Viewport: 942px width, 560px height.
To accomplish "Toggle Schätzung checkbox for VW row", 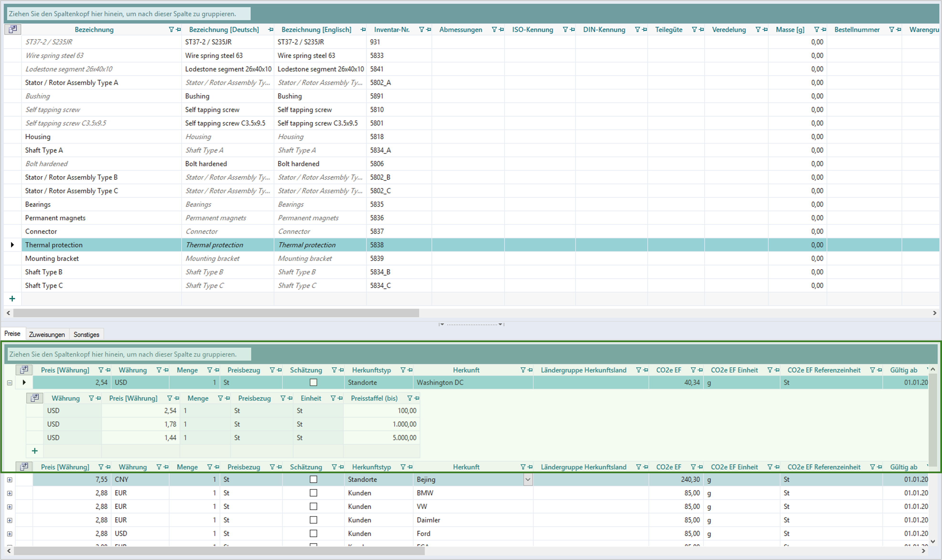I will coord(313,506).
